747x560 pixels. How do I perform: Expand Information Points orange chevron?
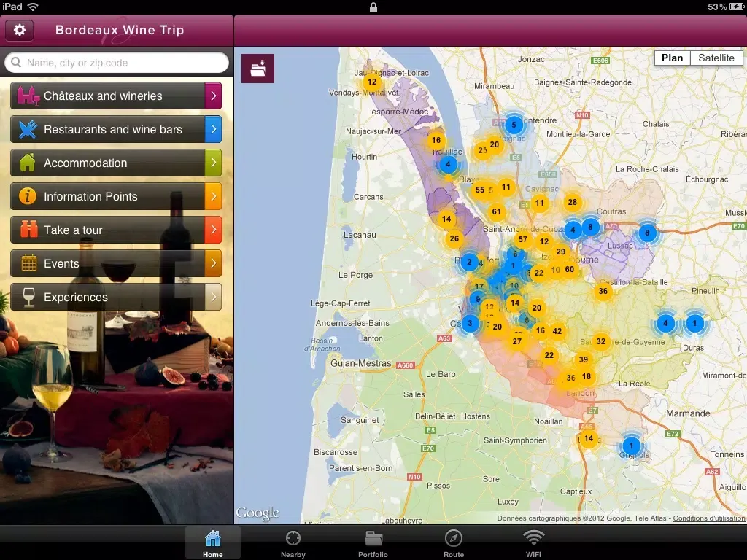pyautogui.click(x=213, y=196)
